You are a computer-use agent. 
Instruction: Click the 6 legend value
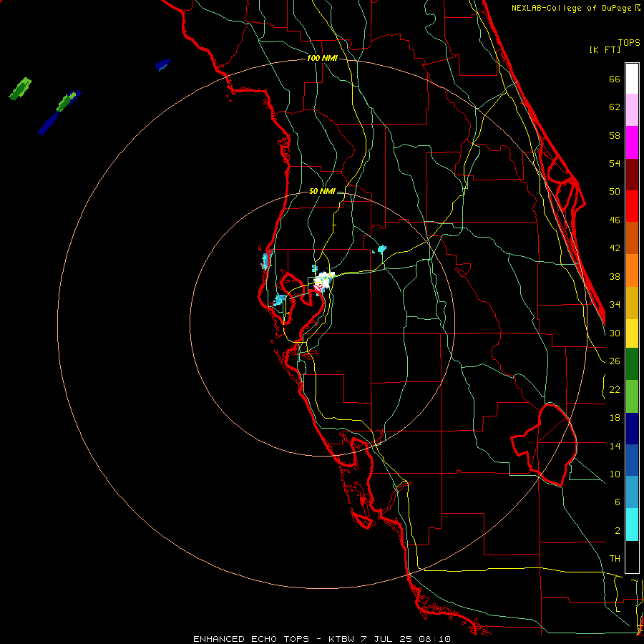(x=617, y=502)
